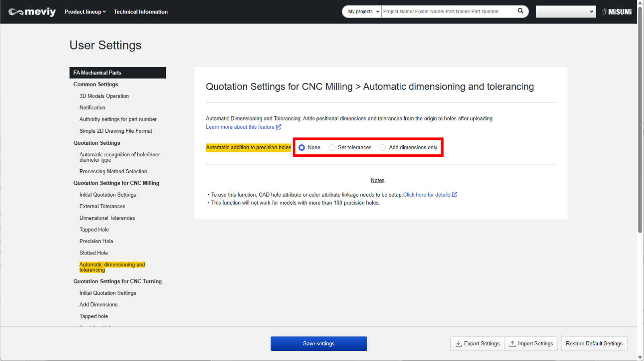Expand the Product lineup menu

click(85, 12)
